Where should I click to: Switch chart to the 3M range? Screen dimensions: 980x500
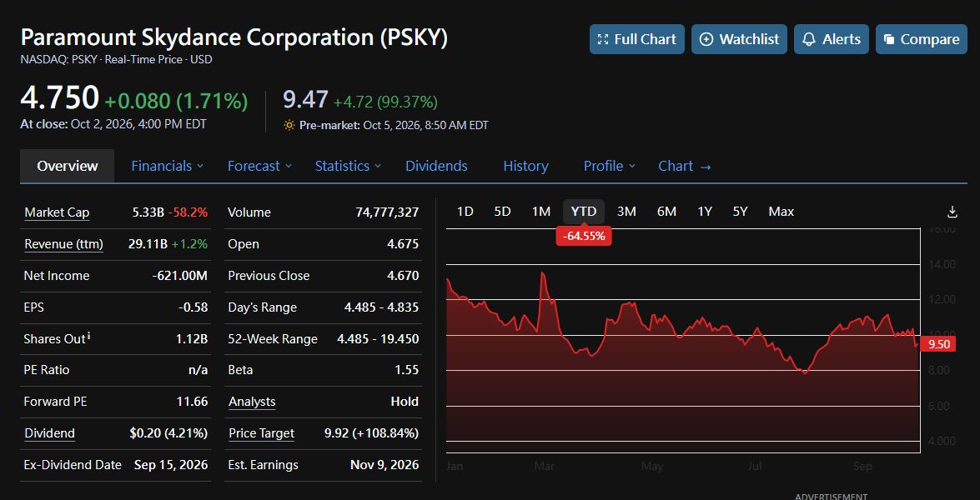626,212
